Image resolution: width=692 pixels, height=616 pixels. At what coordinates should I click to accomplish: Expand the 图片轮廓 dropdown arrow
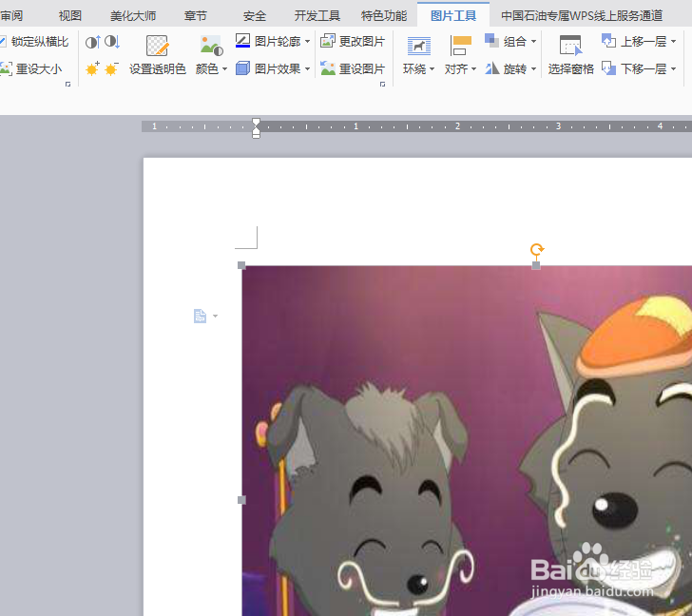[x=307, y=42]
